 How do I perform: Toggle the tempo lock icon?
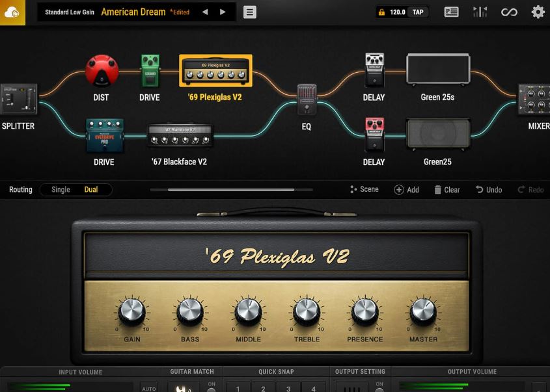381,12
